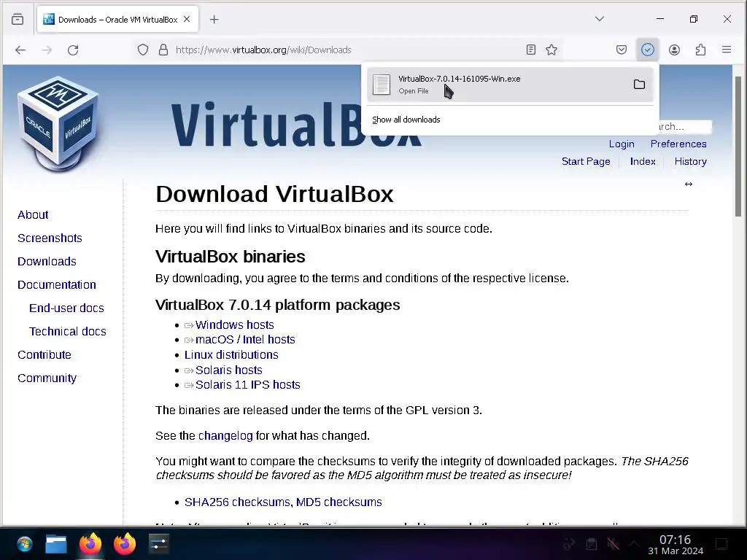Click the page vertical scrollbar thumb

[x=738, y=146]
